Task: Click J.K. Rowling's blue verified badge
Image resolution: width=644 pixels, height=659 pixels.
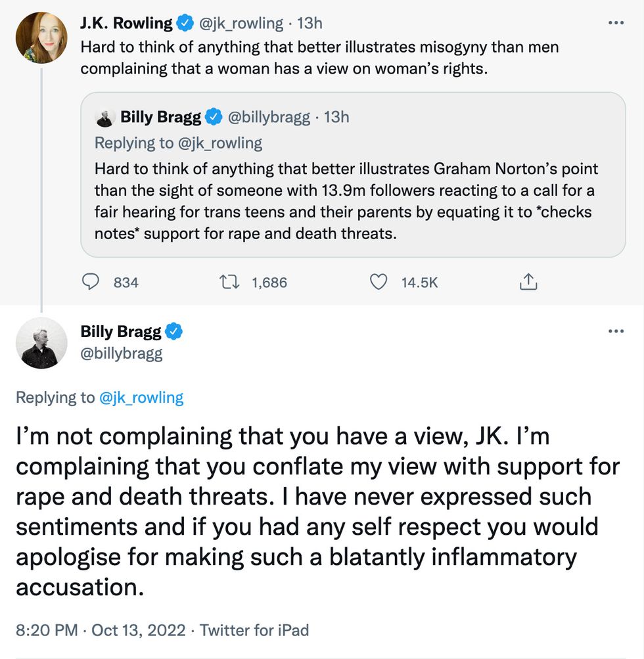Action: click(x=185, y=24)
